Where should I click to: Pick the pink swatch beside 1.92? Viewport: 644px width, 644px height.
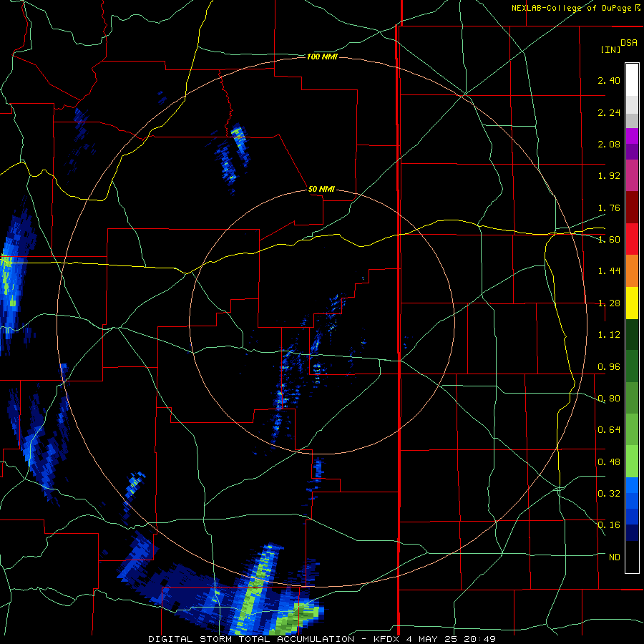[x=632, y=175]
